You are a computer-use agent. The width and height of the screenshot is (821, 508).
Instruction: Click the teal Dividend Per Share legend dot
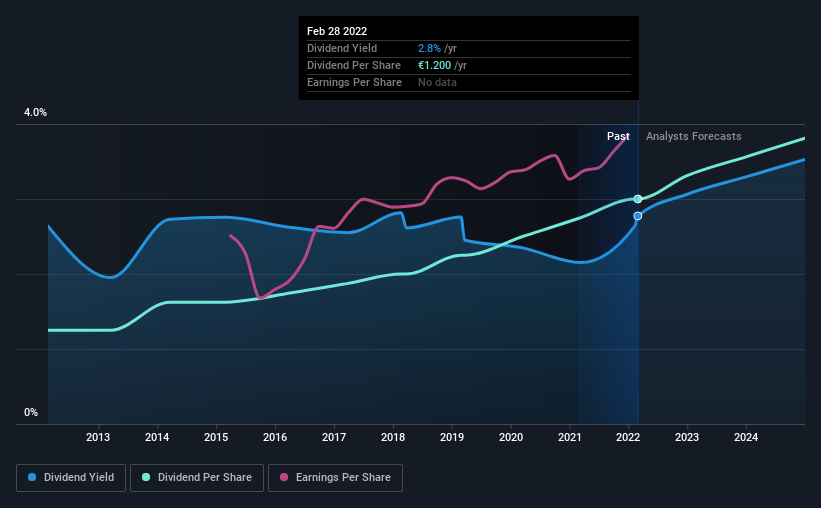pos(146,477)
